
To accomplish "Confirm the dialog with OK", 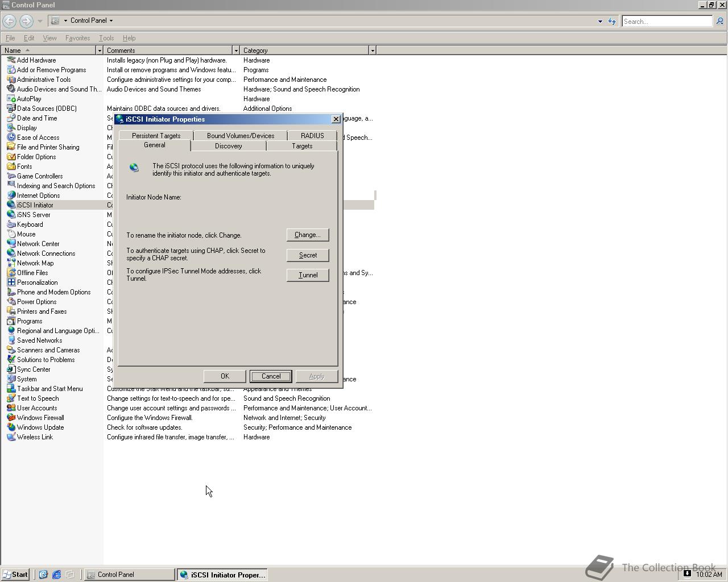I will click(x=225, y=376).
